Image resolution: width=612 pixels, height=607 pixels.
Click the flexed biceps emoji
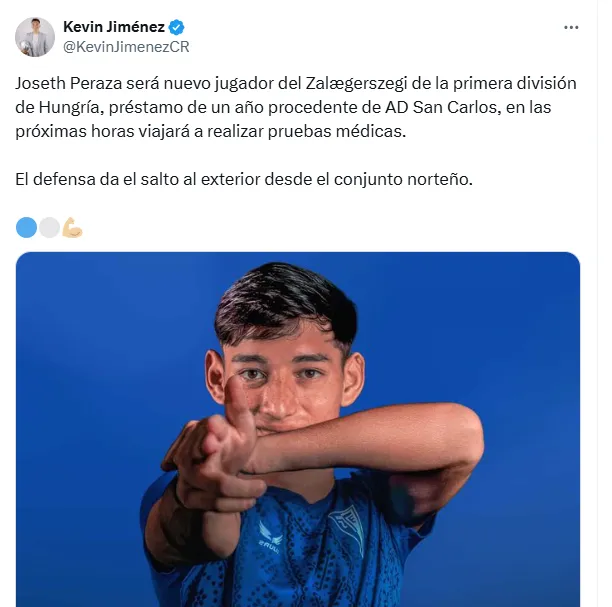72,228
